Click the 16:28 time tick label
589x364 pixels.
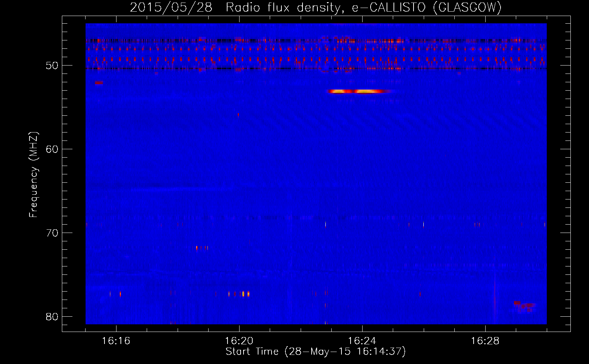click(x=485, y=341)
